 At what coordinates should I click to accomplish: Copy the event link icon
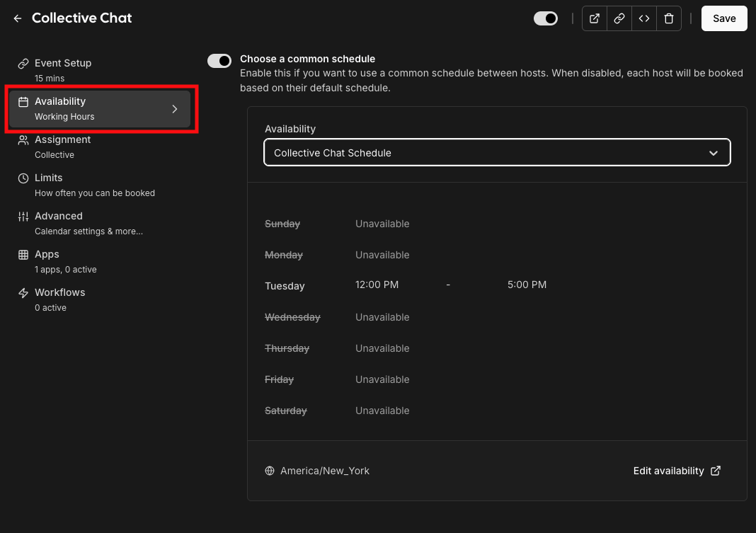(x=619, y=18)
